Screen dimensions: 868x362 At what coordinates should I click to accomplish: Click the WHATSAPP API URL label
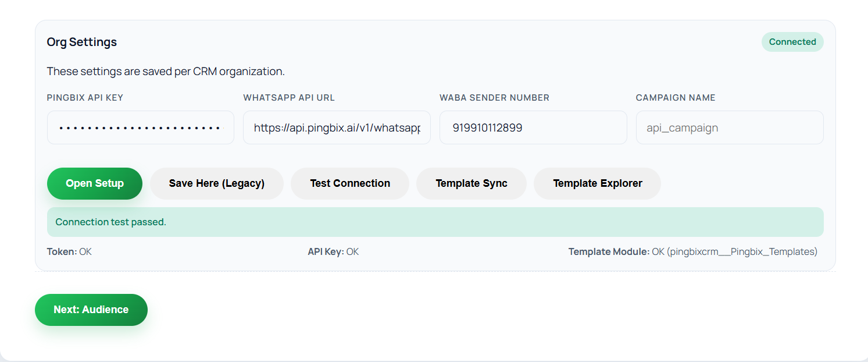[289, 98]
